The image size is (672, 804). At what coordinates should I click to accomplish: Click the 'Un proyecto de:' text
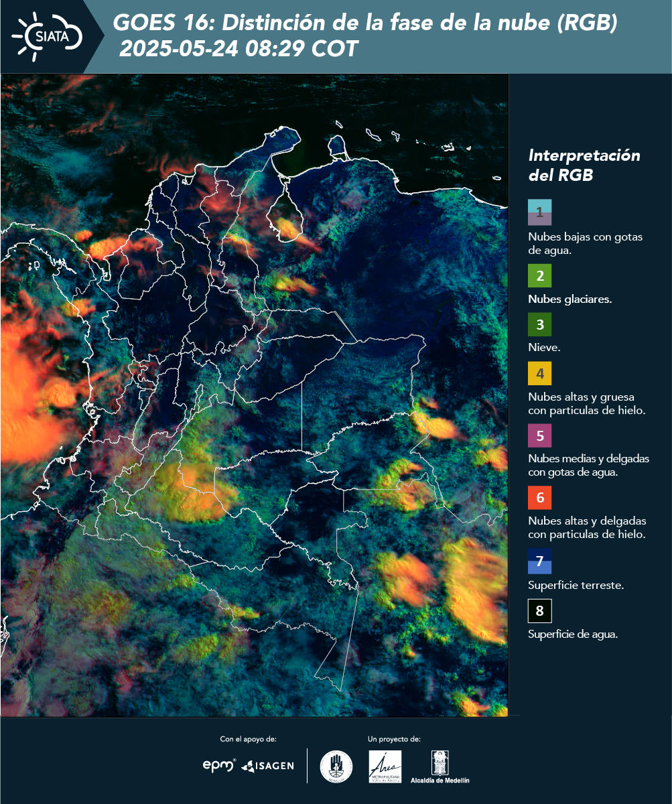[394, 739]
